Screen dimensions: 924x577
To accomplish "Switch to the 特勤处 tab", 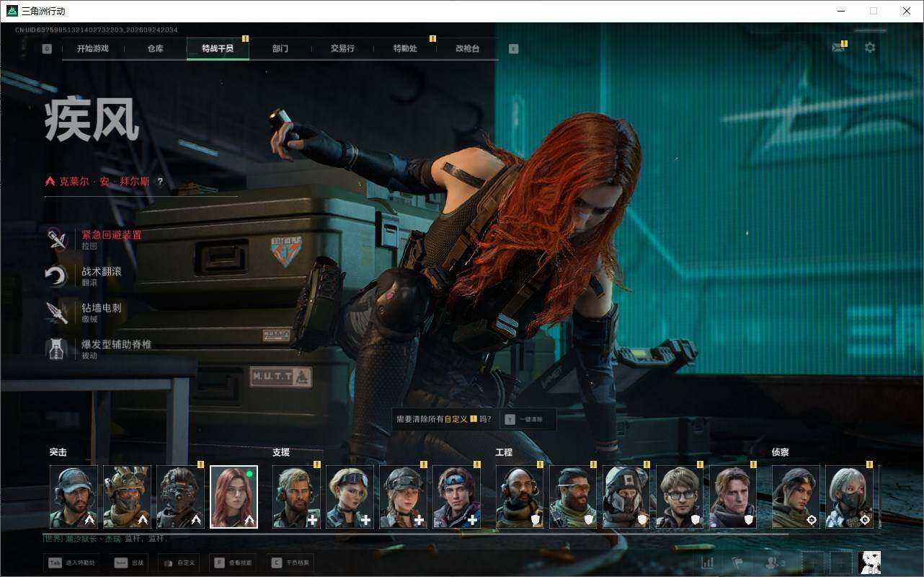I will (x=405, y=49).
